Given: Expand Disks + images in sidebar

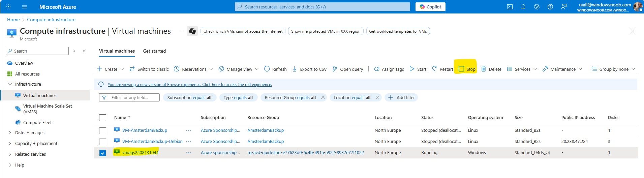Looking at the screenshot, I should pos(30,133).
